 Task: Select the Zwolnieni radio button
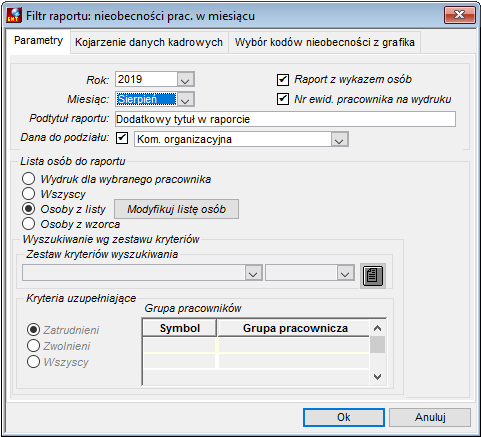[x=33, y=346]
